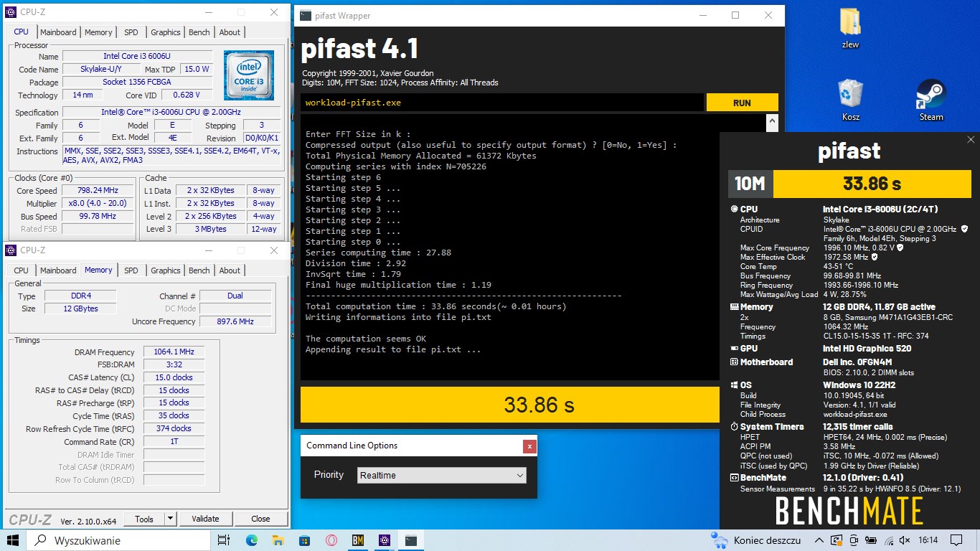Click the Validate button in CPU-Z
This screenshot has width=980, height=551.
[205, 519]
